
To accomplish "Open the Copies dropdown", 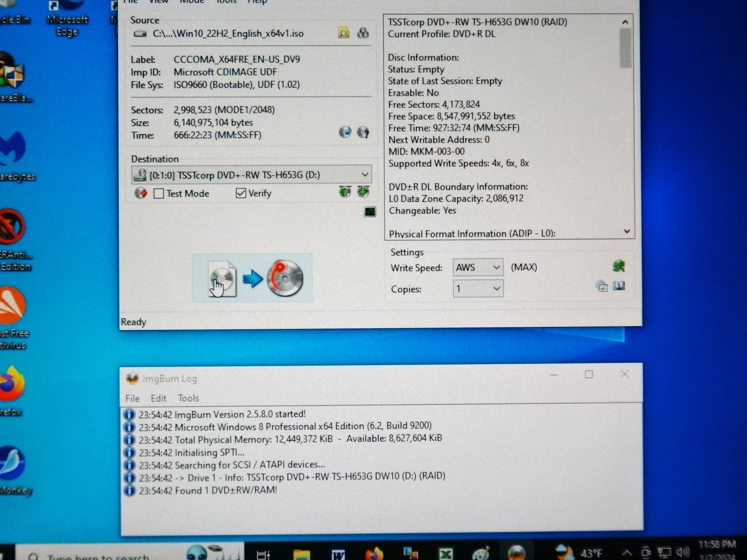I will (x=478, y=289).
